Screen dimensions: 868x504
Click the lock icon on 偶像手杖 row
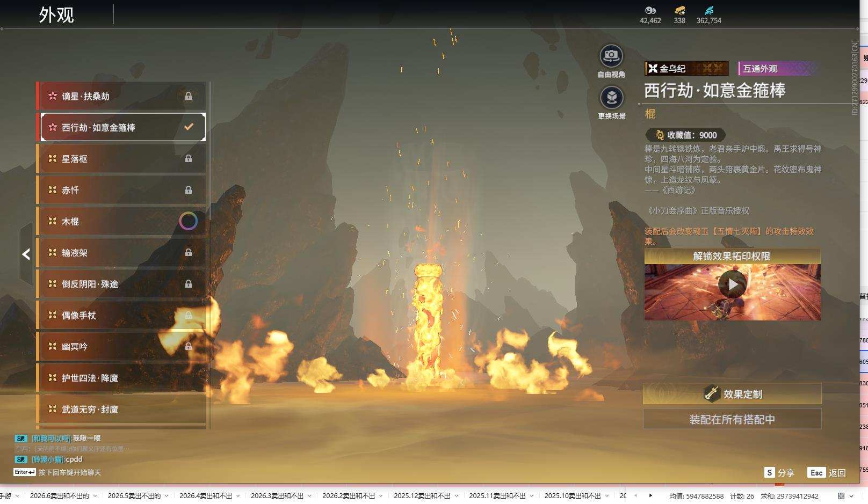[x=189, y=315]
